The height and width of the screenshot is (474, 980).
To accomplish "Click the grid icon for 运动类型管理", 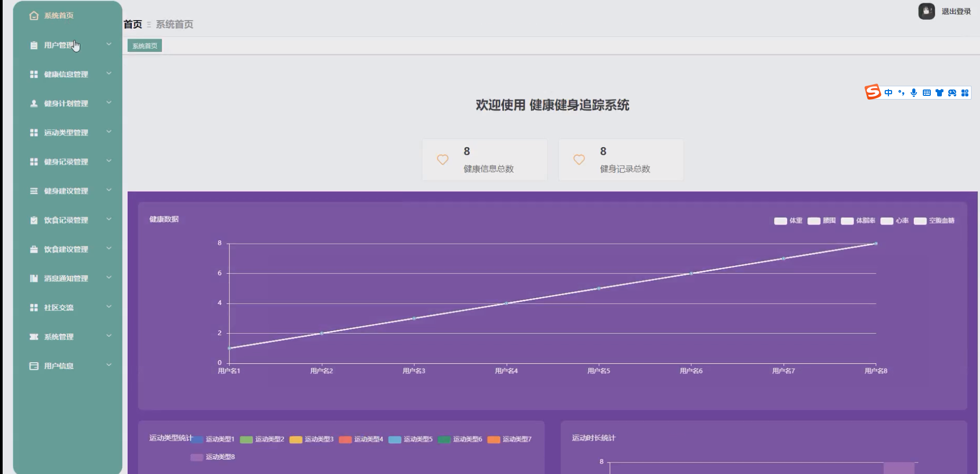I will [x=34, y=132].
